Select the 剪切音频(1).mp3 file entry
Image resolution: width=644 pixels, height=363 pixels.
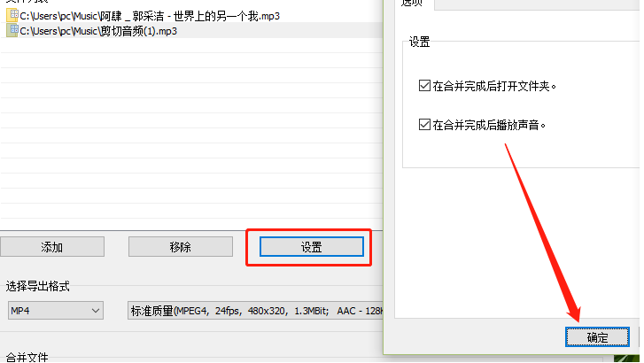(191, 31)
